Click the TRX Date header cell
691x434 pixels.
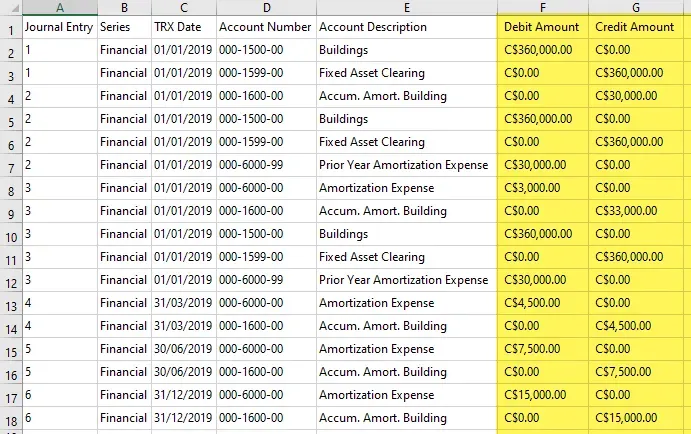(x=182, y=27)
